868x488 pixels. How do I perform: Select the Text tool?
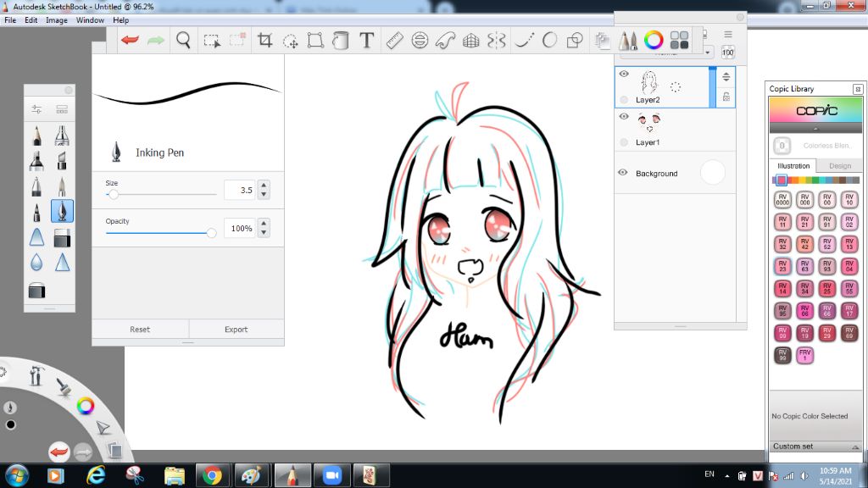(366, 40)
